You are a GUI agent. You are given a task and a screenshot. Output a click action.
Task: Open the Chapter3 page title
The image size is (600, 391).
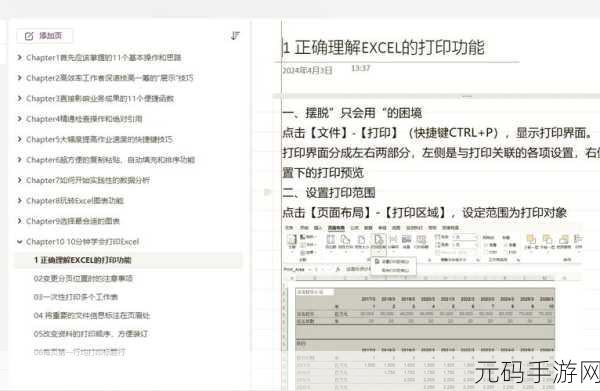pos(100,98)
